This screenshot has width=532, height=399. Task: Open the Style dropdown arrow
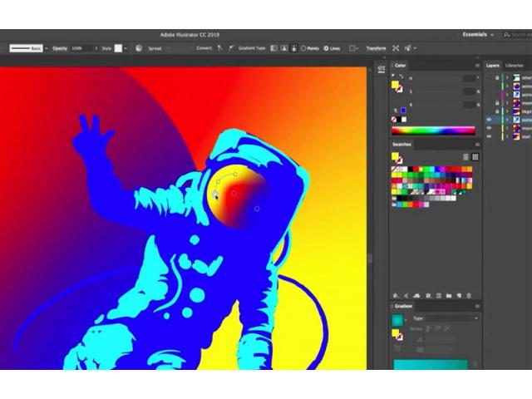[x=126, y=48]
